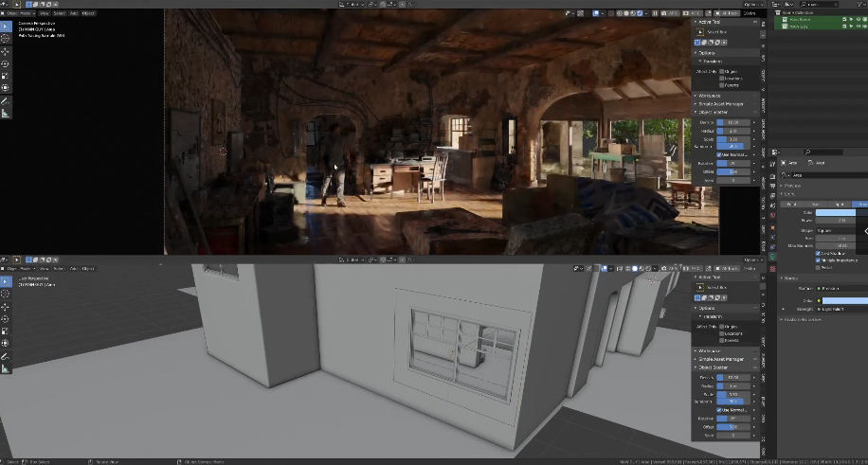Disable the Cast Shadow checkbox in light properties
The image size is (868, 465).
[818, 254]
